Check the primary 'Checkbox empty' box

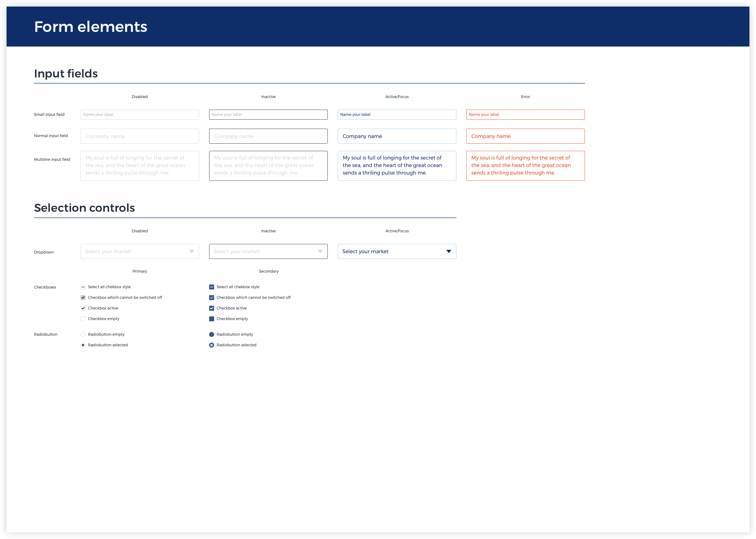[83, 319]
